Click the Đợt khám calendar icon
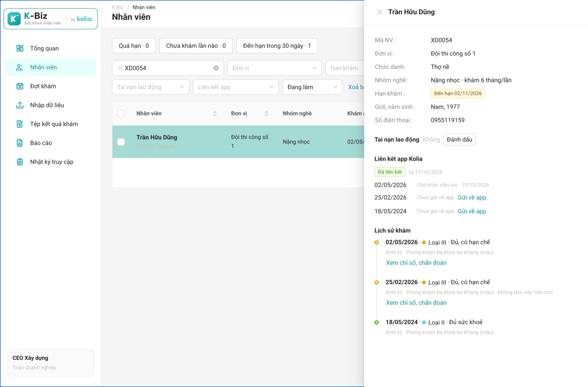Screen dimensions: 588x387 [x=20, y=86]
